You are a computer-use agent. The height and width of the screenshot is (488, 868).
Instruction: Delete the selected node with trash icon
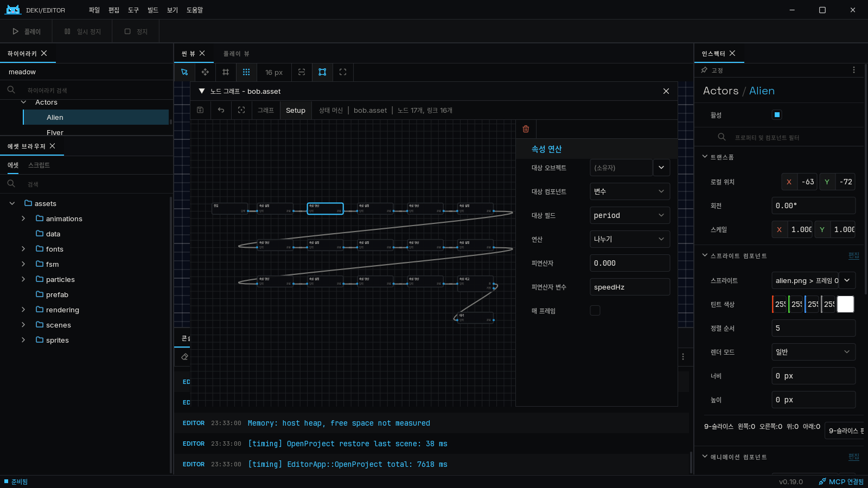pos(526,129)
